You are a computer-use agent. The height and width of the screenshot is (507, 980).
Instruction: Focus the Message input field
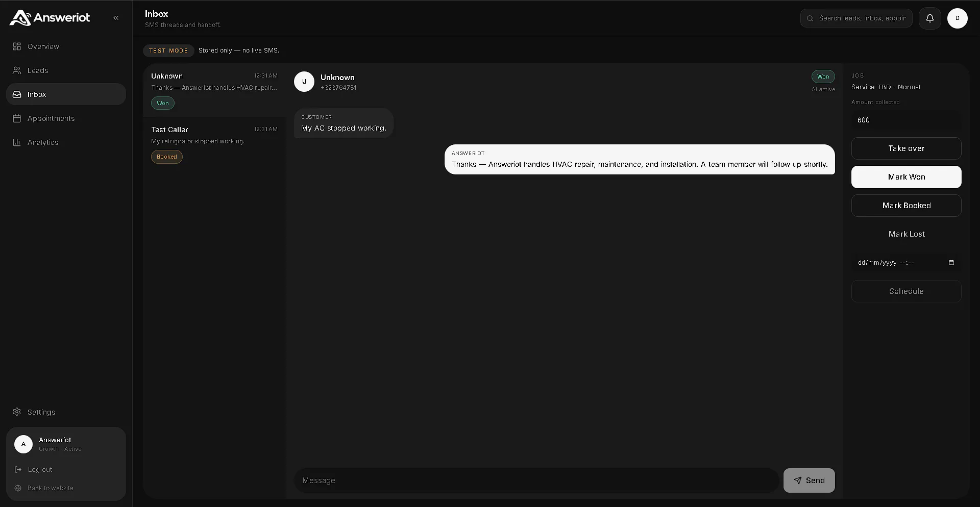[536, 480]
